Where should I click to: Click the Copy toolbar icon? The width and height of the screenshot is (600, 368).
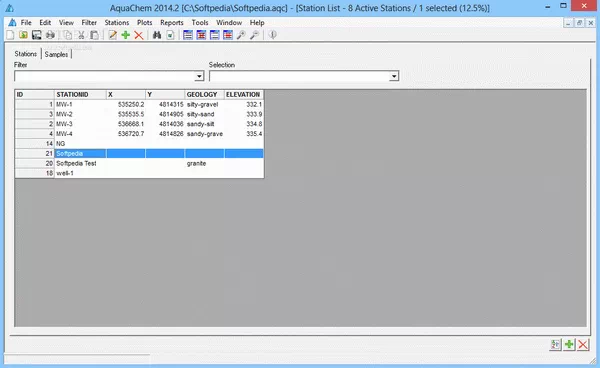(68, 35)
